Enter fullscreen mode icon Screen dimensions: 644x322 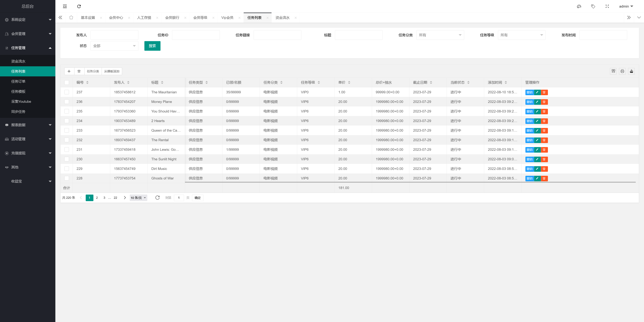tap(607, 6)
